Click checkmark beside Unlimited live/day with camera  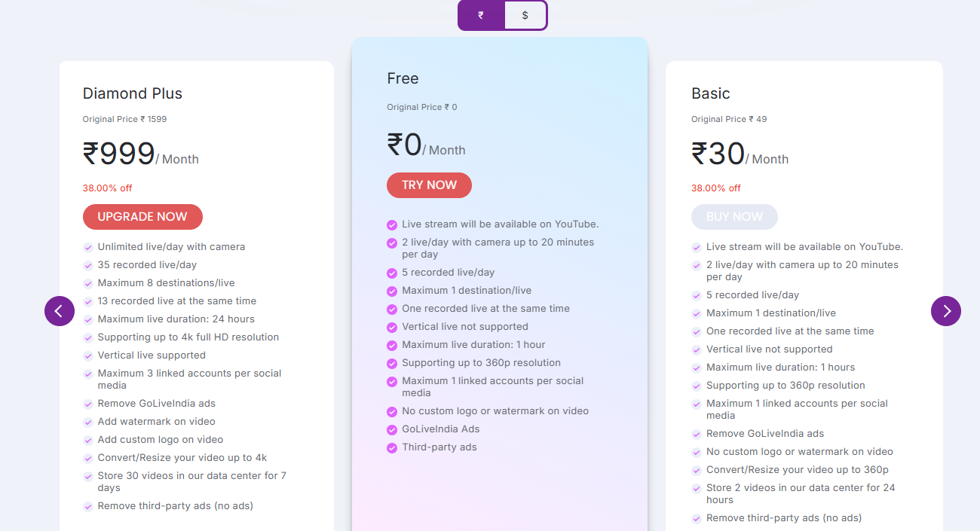[x=88, y=247]
